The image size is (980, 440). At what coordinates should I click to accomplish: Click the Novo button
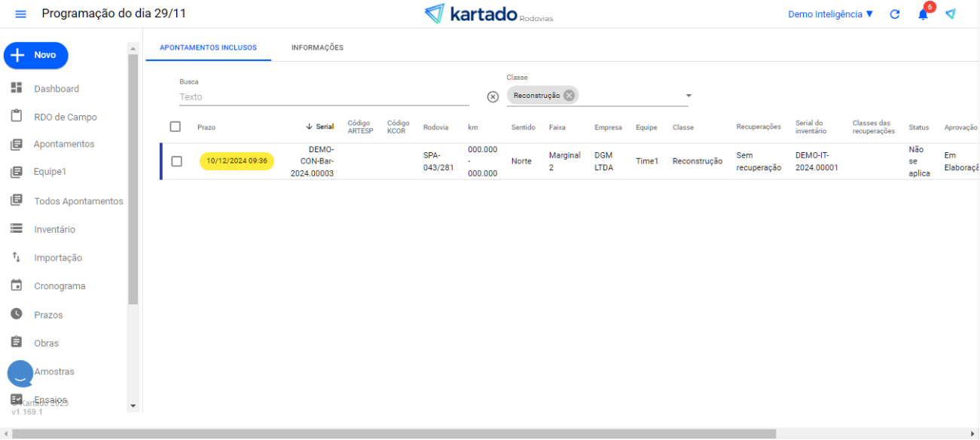pos(36,55)
